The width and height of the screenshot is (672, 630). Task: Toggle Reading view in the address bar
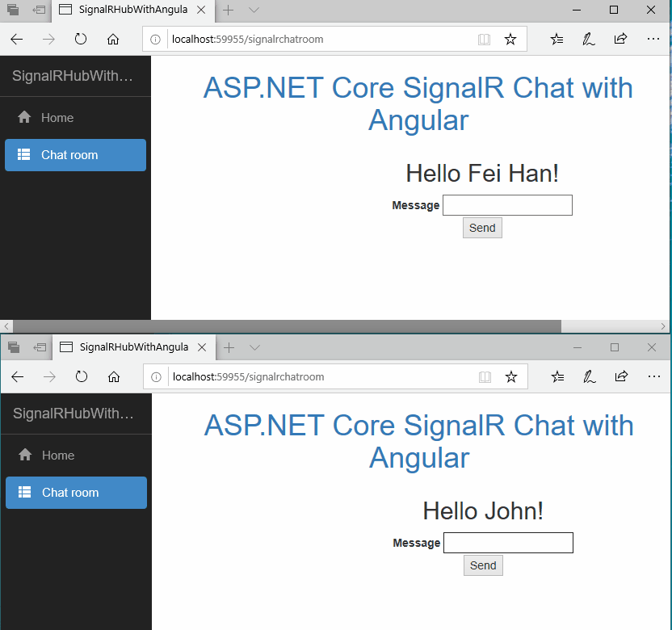pyautogui.click(x=484, y=38)
